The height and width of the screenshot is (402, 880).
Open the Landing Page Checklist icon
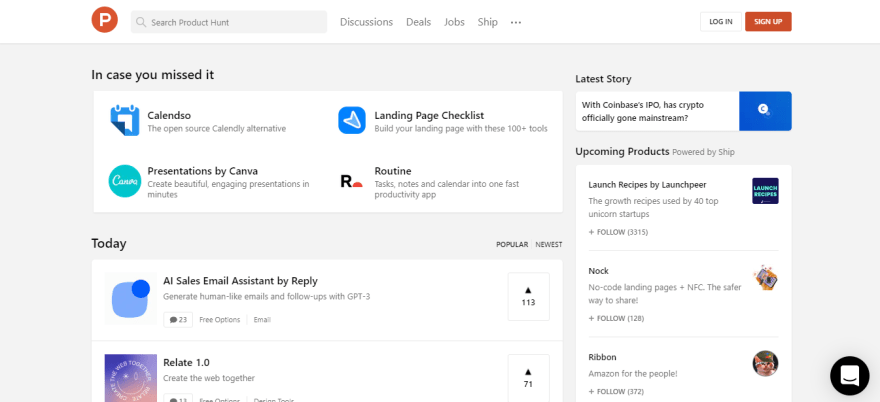pyautogui.click(x=352, y=120)
